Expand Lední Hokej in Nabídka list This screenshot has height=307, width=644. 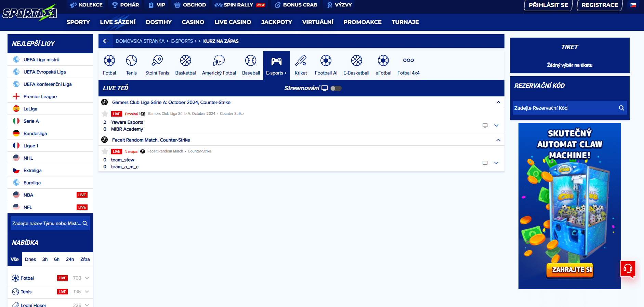pyautogui.click(x=87, y=305)
